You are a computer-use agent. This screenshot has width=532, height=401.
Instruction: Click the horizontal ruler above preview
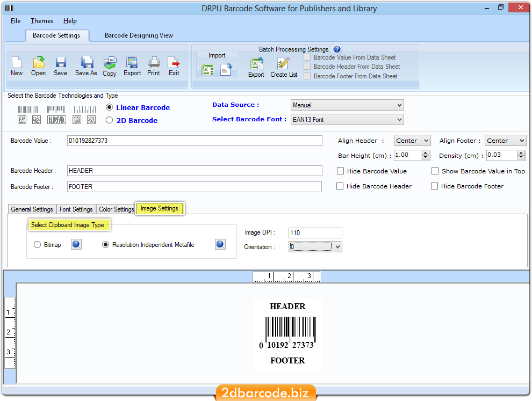(286, 277)
